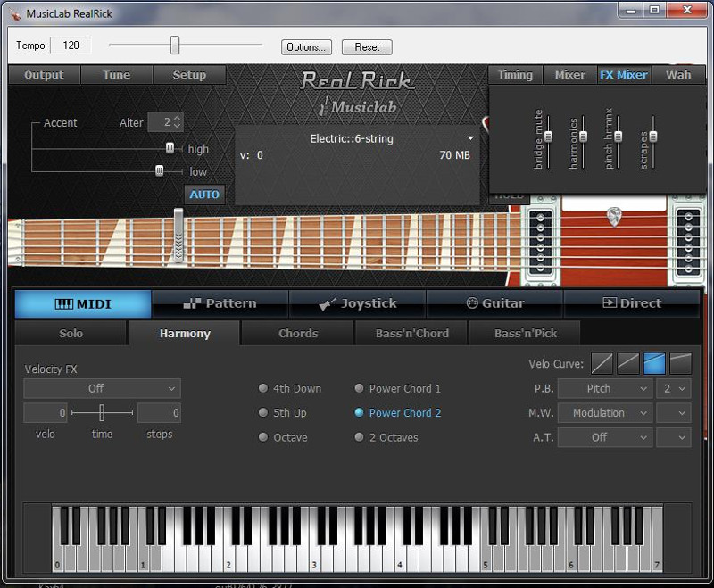Click the RealRick Musiclab logo
This screenshot has width=714, height=588.
click(x=358, y=94)
